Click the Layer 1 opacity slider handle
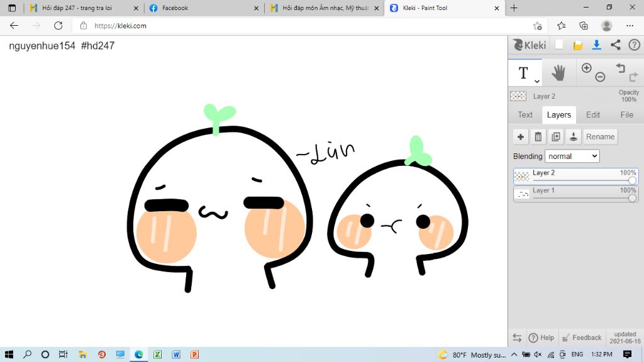The height and width of the screenshot is (362, 644). (632, 198)
